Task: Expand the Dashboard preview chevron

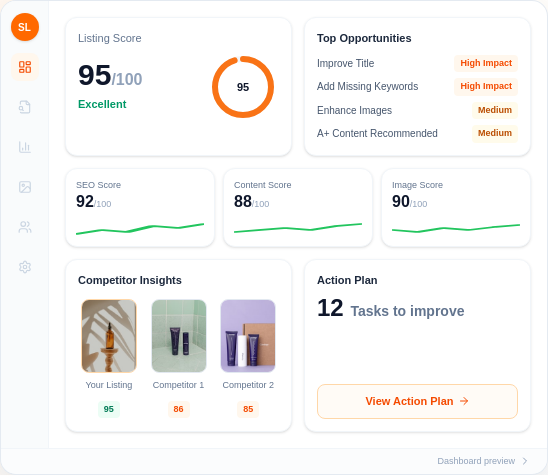Action: pyautogui.click(x=525, y=461)
